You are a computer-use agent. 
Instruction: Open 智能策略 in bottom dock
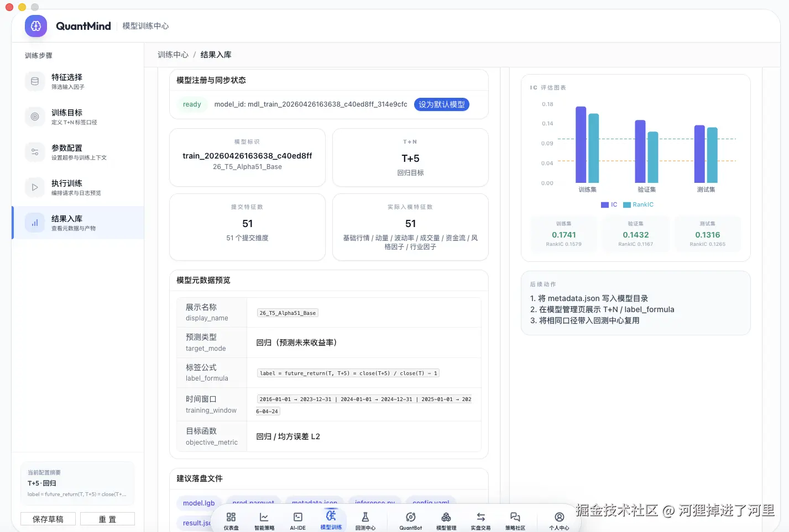264,520
